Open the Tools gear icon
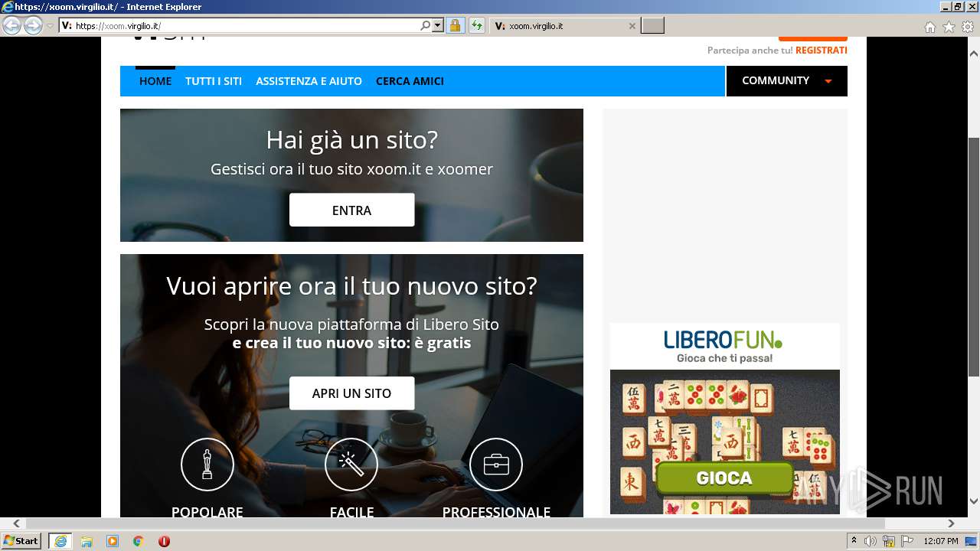 click(x=968, y=27)
